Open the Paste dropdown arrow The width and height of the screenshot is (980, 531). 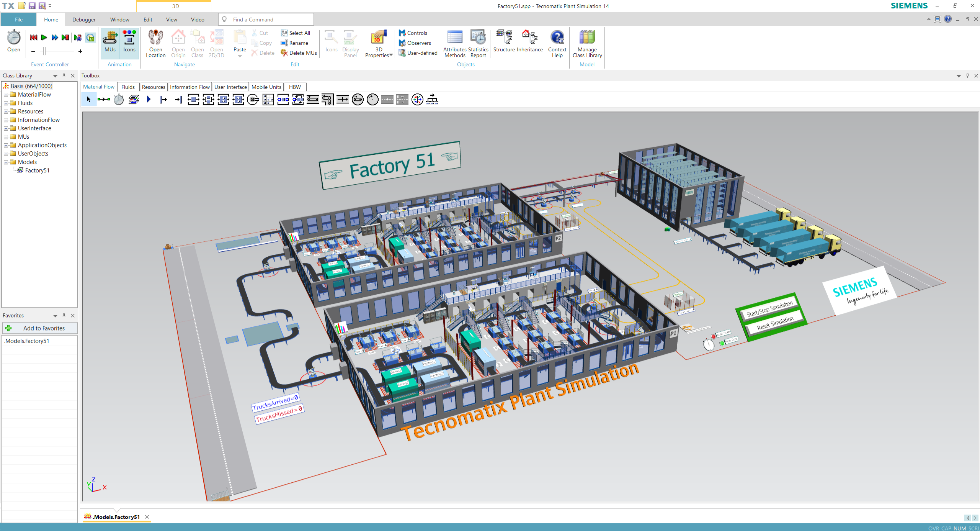click(240, 56)
